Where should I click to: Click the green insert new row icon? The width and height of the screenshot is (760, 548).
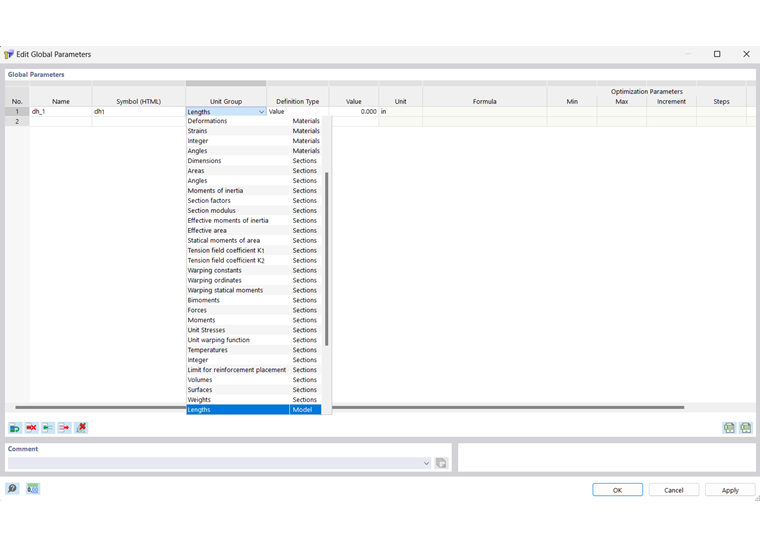click(15, 428)
